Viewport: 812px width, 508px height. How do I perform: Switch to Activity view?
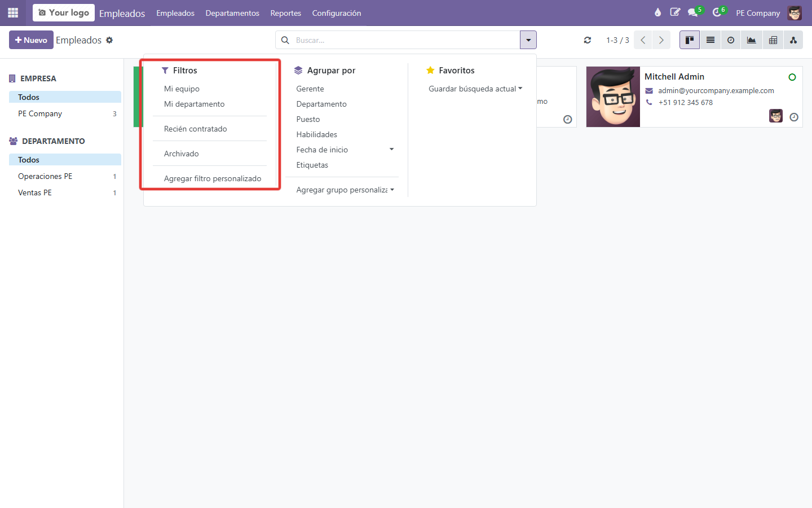tap(731, 40)
